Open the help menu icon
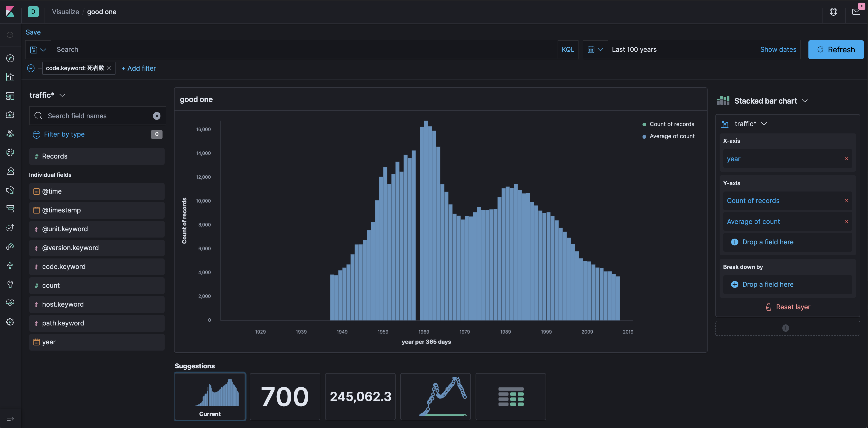The image size is (868, 428). click(x=833, y=12)
